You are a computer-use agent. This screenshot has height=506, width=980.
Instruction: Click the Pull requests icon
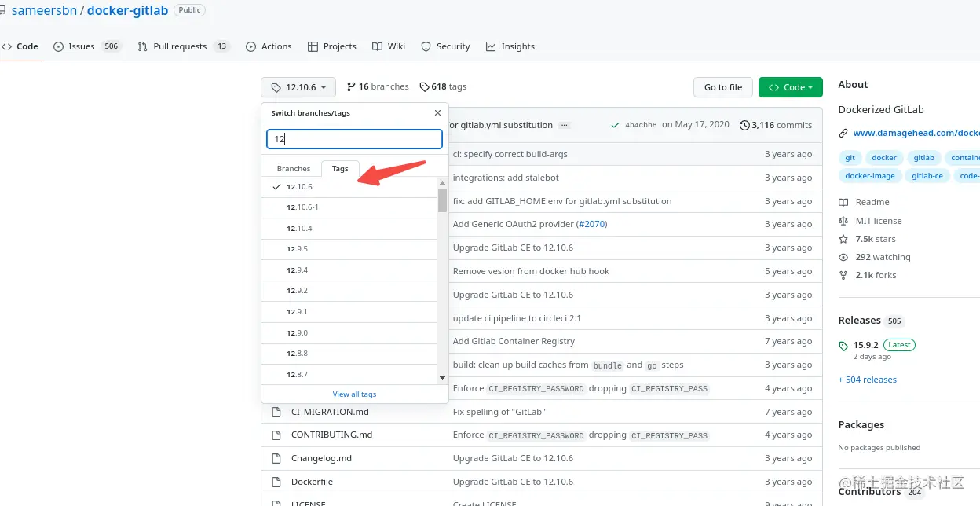coord(142,46)
